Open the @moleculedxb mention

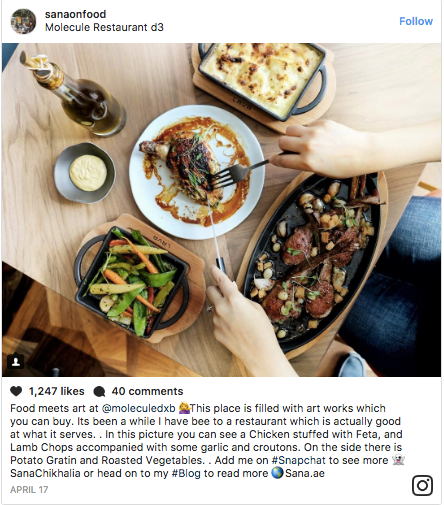tap(138, 408)
